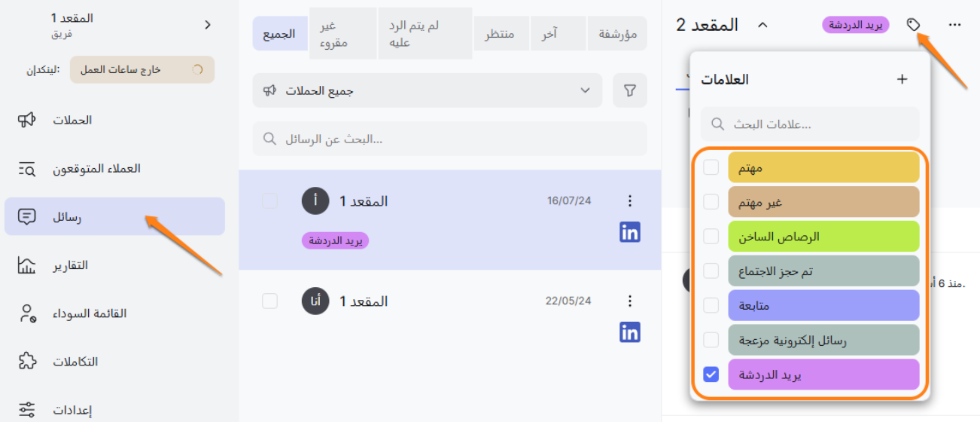Click the tag icon beside يريد الدردشة
Screen dimensions: 980x422
click(x=913, y=25)
